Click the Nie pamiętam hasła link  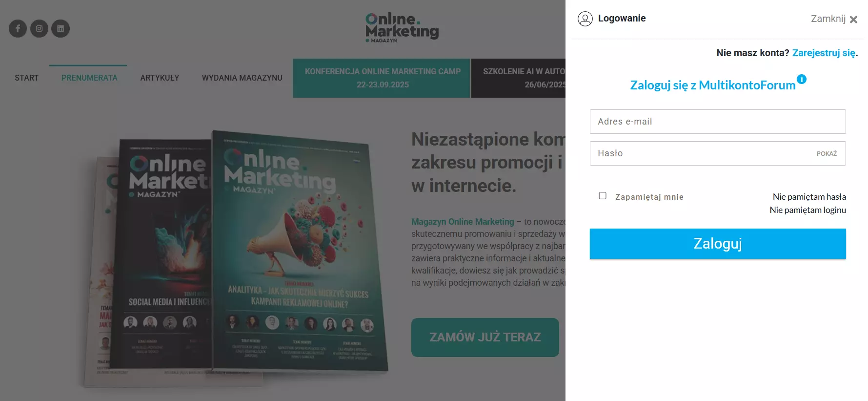(x=809, y=197)
